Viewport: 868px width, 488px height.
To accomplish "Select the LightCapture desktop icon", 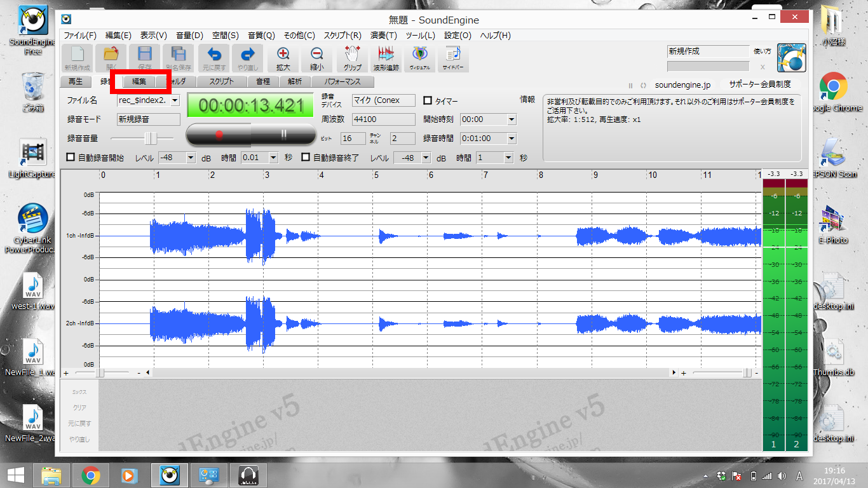I will click(33, 159).
